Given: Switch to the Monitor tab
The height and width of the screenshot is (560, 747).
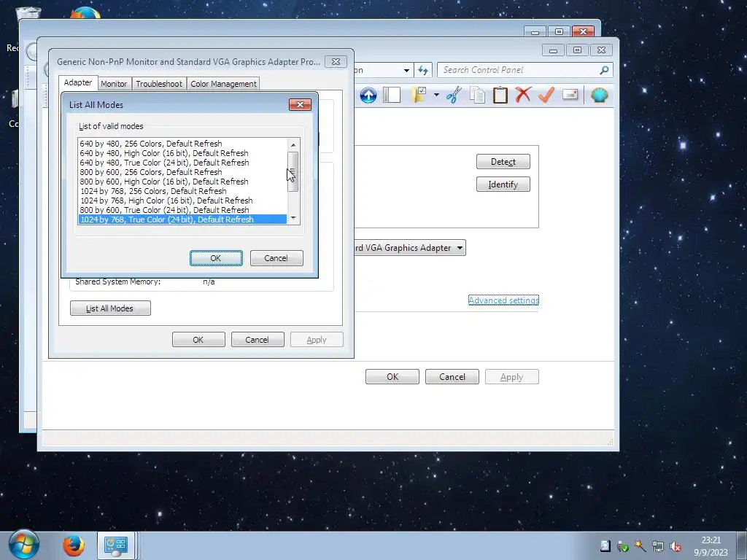Looking at the screenshot, I should point(114,84).
